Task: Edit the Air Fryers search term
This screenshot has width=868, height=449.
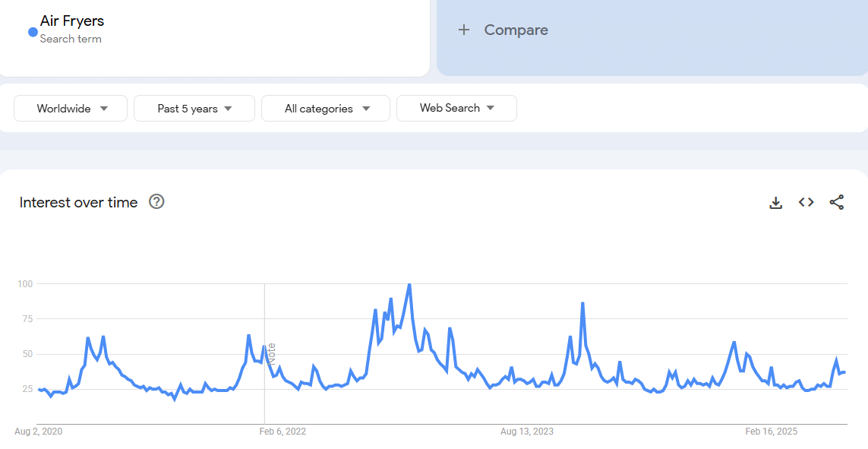Action: 72,21
